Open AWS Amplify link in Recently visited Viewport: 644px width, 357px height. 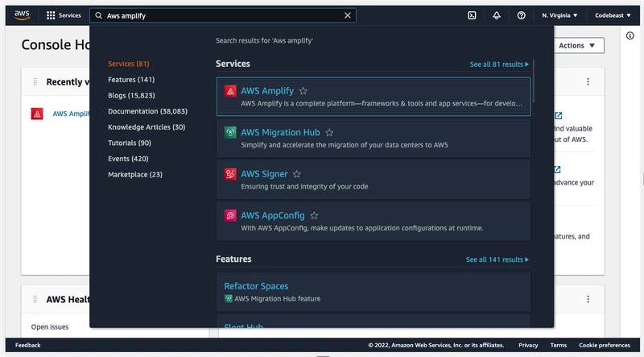(x=71, y=114)
